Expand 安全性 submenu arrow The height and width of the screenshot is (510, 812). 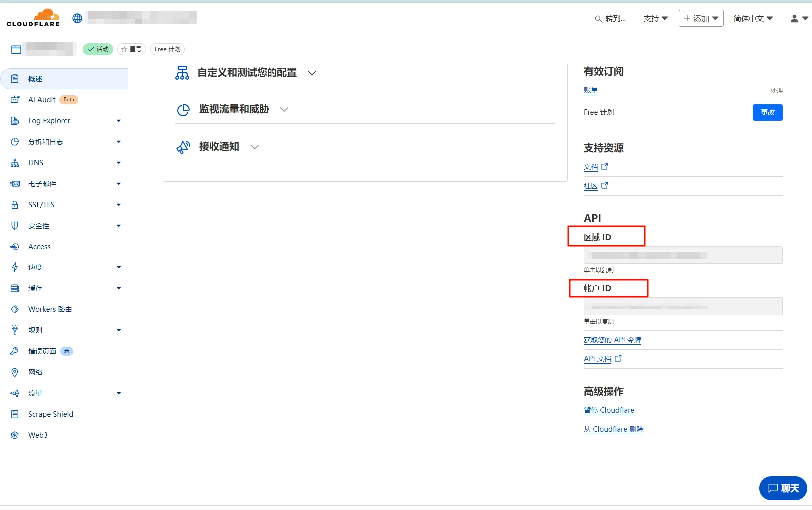coord(119,226)
